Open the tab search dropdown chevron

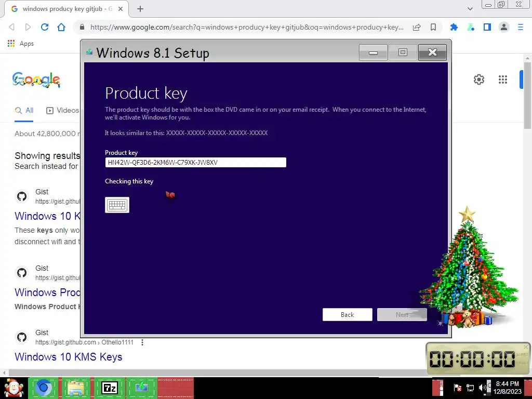pos(470,9)
